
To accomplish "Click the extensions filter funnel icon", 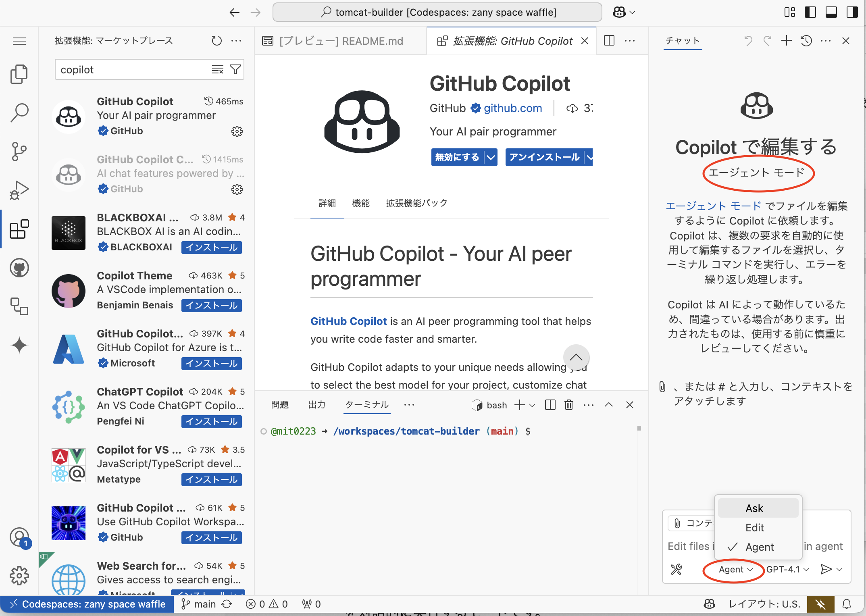I will (235, 69).
